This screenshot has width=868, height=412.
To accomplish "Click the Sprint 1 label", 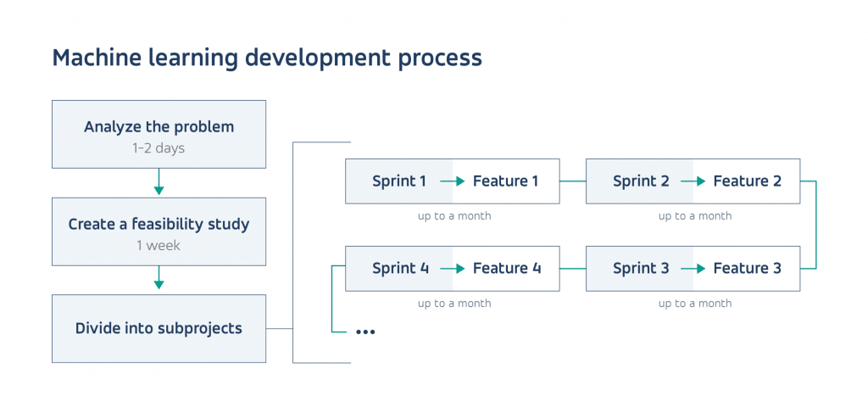I will [399, 181].
